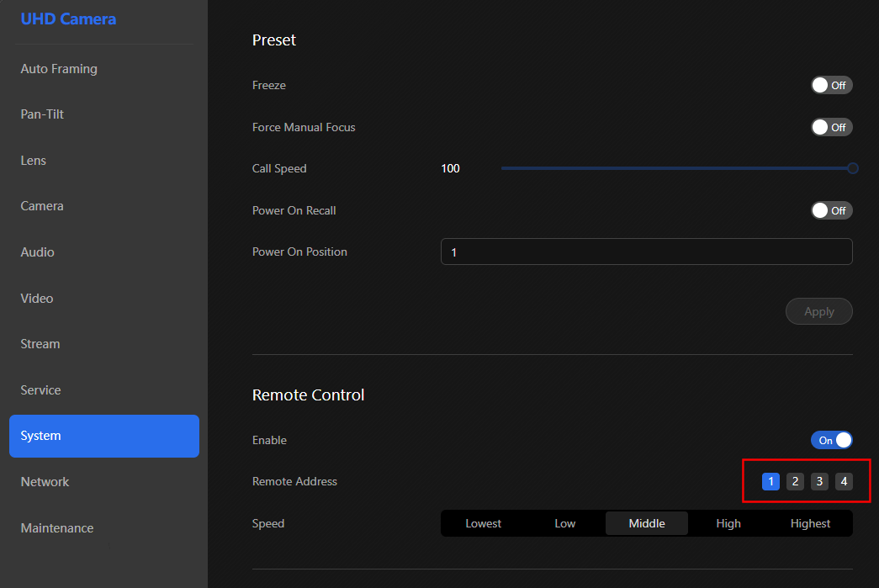Click the Force Manual Focus label
The width and height of the screenshot is (879, 588).
(x=304, y=127)
